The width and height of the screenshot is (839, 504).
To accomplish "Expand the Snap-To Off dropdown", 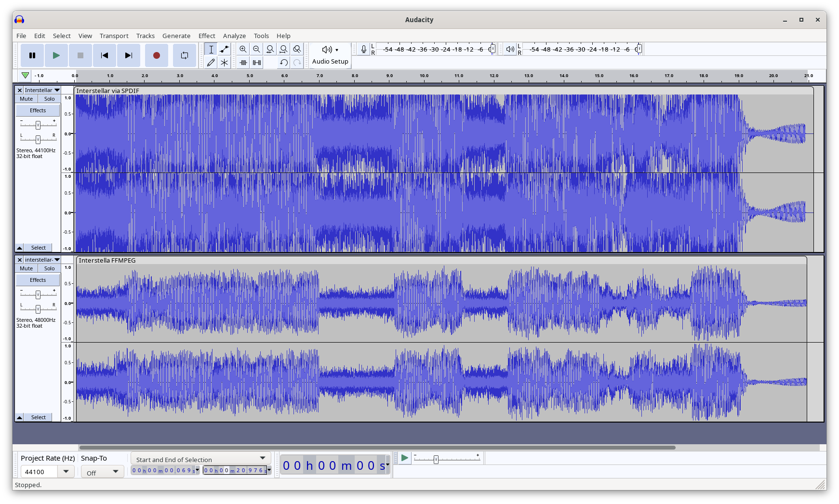I will pyautogui.click(x=102, y=473).
